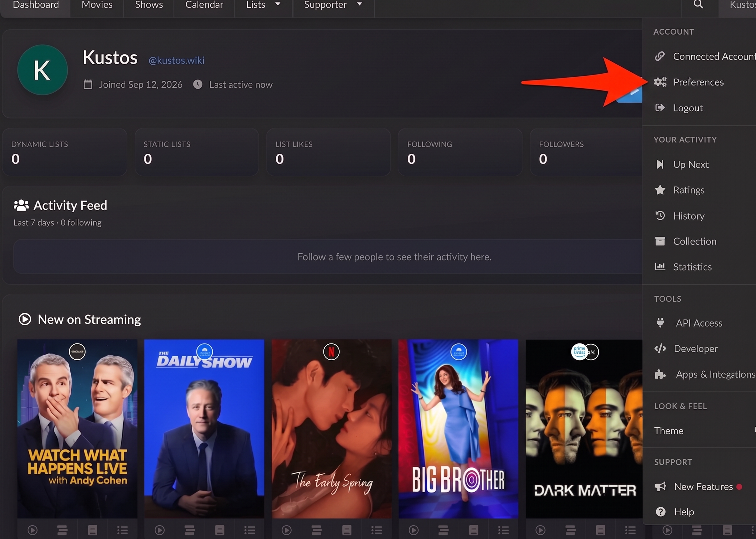The height and width of the screenshot is (539, 756).
Task: Click the Collection archive icon
Action: coord(660,241)
